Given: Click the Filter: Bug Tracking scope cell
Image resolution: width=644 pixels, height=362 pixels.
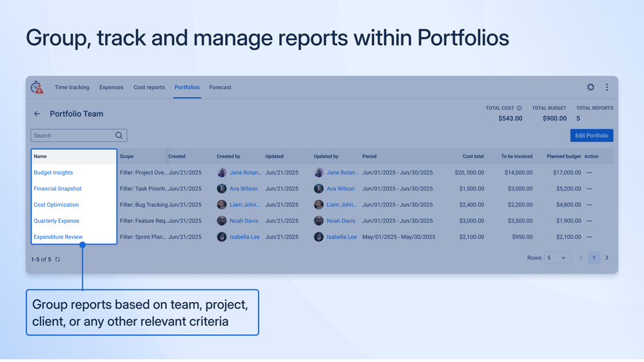Looking at the screenshot, I should 144,205.
